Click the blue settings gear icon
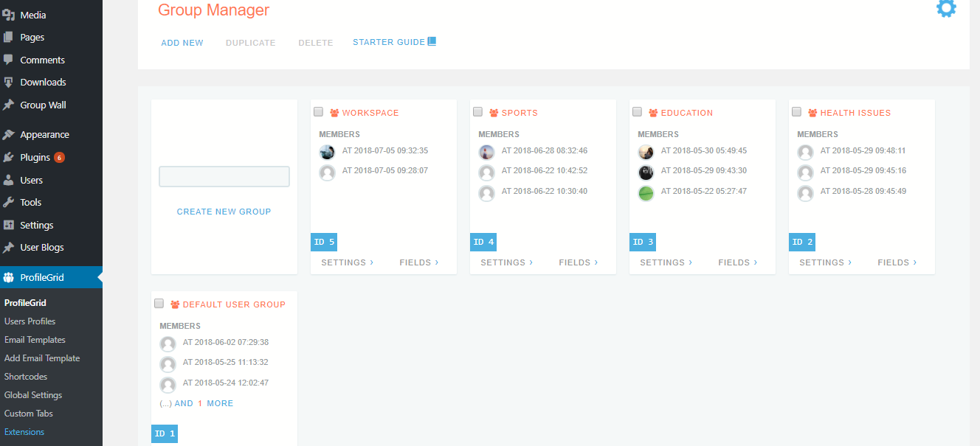Image resolution: width=980 pixels, height=446 pixels. click(946, 9)
